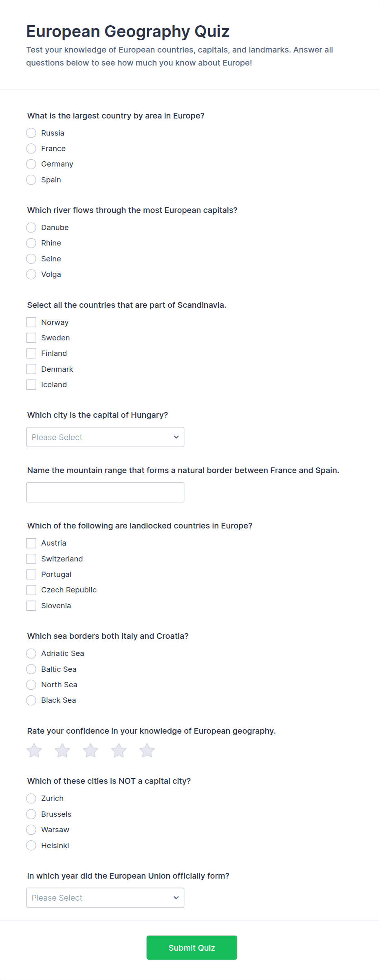379x980 pixels.
Task: Open the Hungary capital dropdown
Action: [105, 437]
